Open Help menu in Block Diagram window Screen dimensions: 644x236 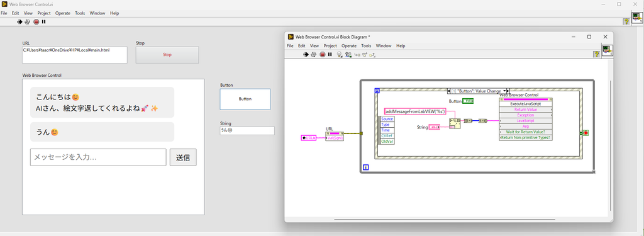pyautogui.click(x=401, y=46)
